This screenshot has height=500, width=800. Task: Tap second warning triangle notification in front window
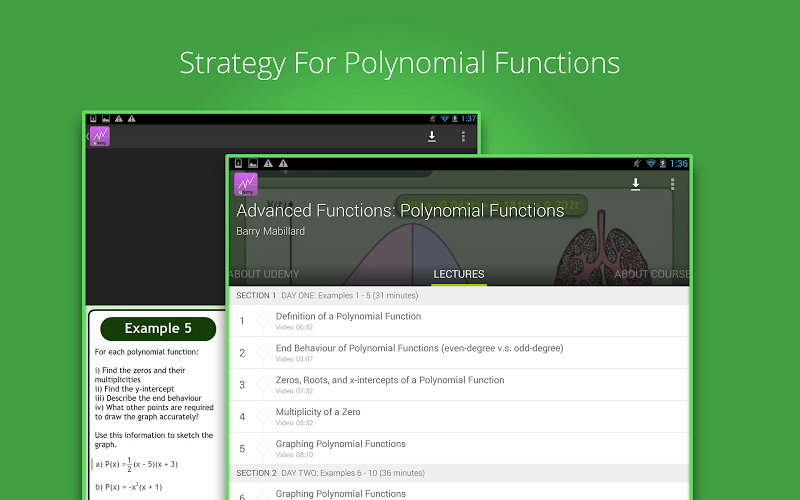click(x=283, y=163)
